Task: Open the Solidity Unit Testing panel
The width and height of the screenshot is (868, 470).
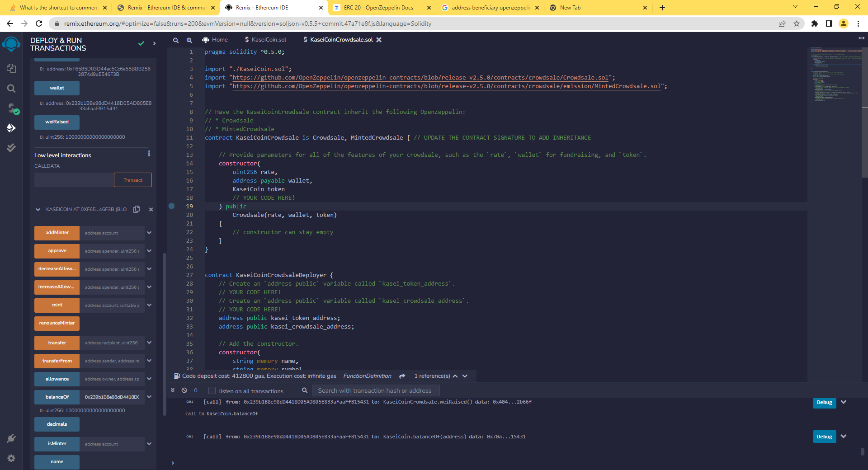Action: click(x=11, y=148)
